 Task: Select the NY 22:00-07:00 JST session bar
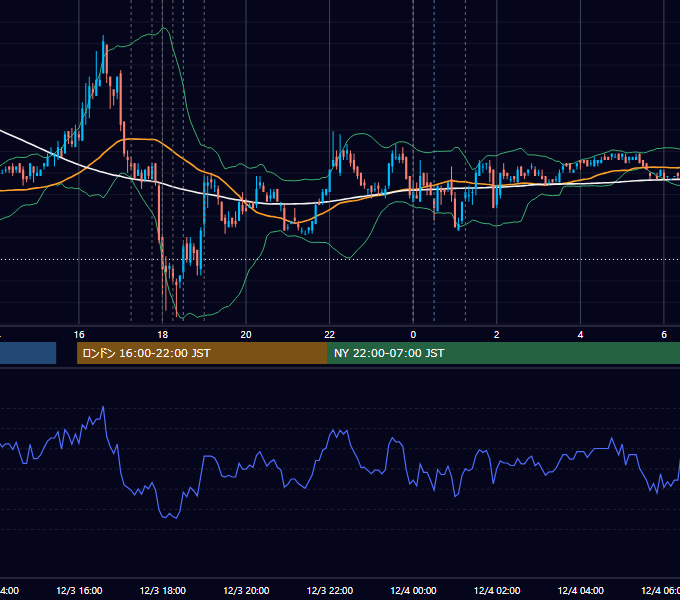[x=503, y=353]
